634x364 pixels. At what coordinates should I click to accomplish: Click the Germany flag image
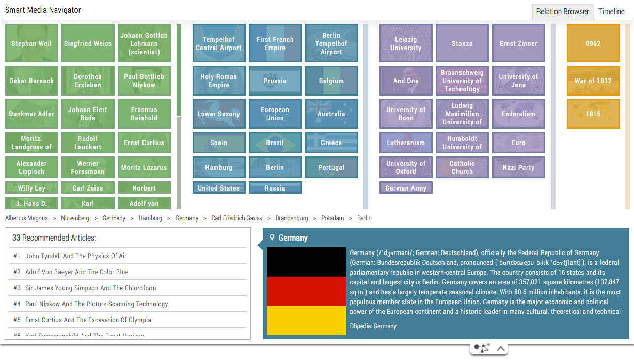[x=306, y=291]
